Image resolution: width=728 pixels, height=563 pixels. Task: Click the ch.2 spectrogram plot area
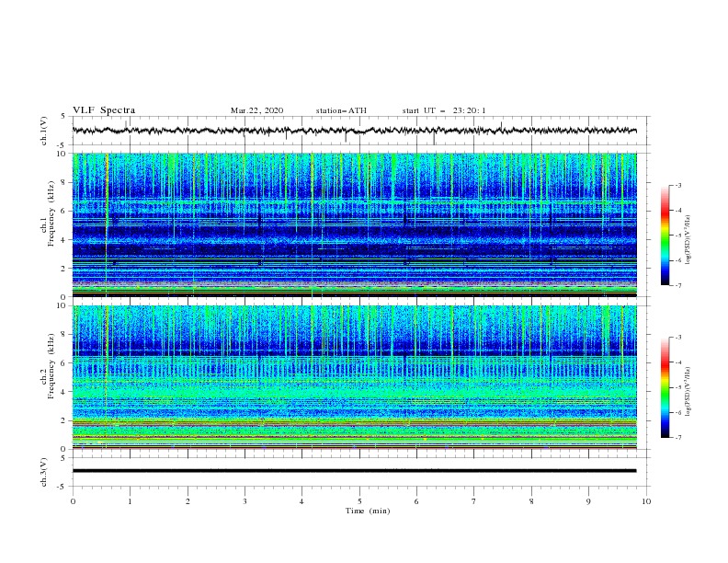coord(355,377)
